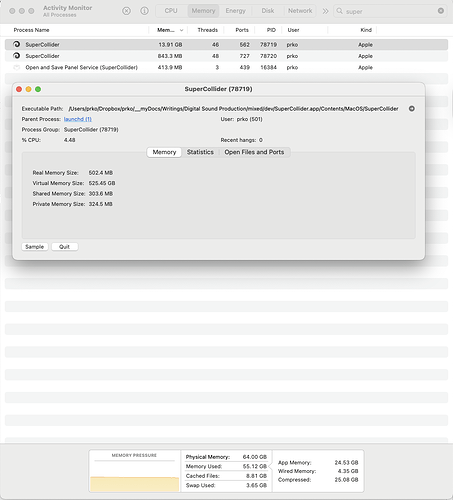Zoom the SuperCollider inspector with the green button
Viewport: 453px width, 500px height.
click(38, 89)
